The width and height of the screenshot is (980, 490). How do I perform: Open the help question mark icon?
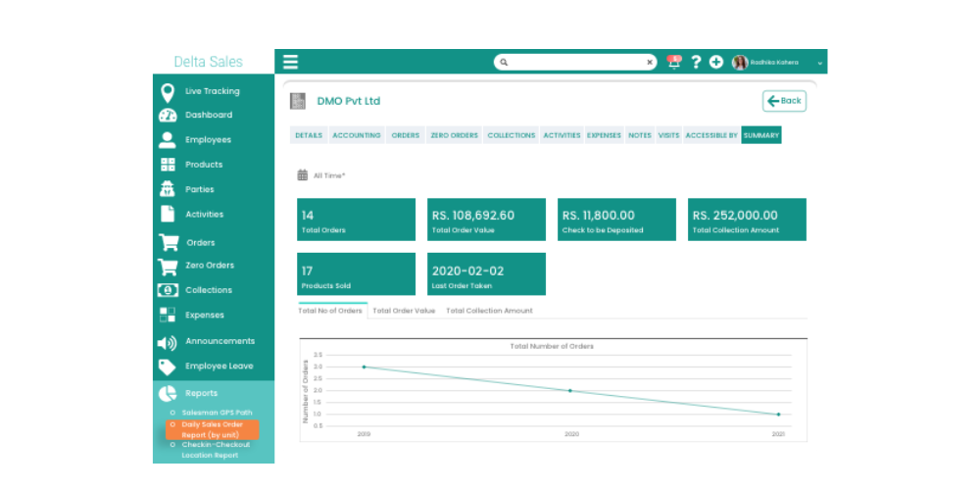pos(696,62)
